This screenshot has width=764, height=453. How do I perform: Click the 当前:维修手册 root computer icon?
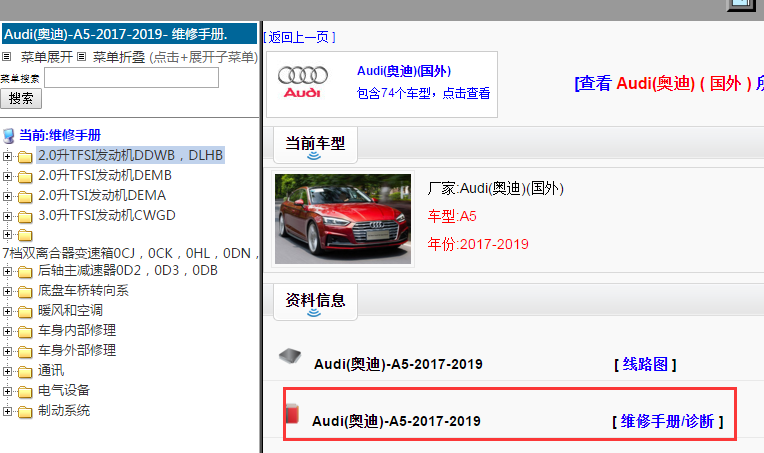pyautogui.click(x=9, y=135)
